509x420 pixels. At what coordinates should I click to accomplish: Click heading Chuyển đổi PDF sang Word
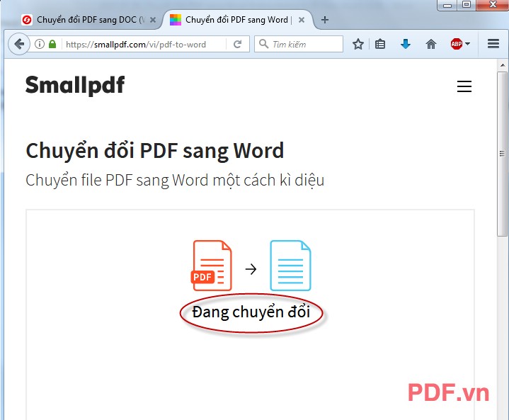tap(155, 151)
